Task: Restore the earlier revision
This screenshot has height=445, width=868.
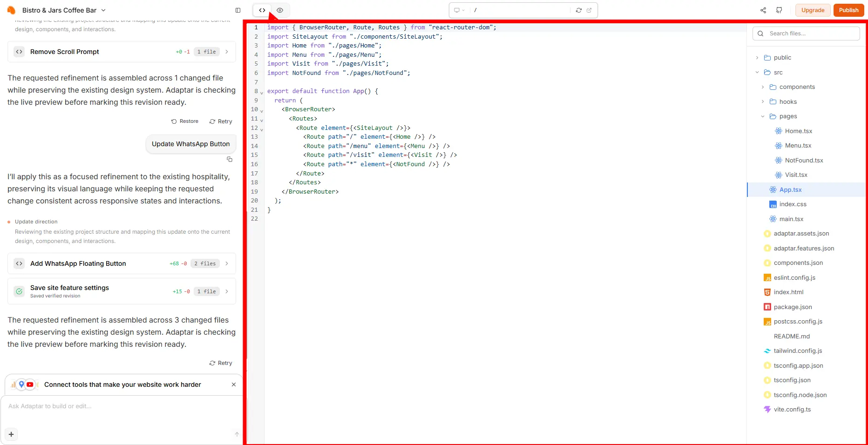Action: click(185, 121)
